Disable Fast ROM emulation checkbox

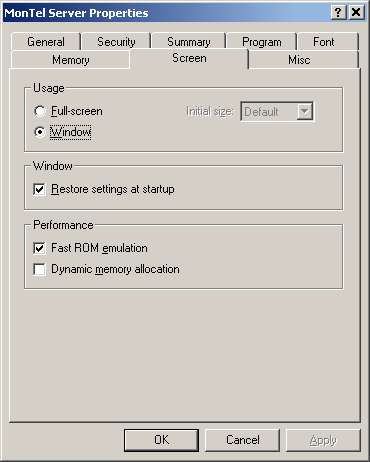tap(39, 248)
